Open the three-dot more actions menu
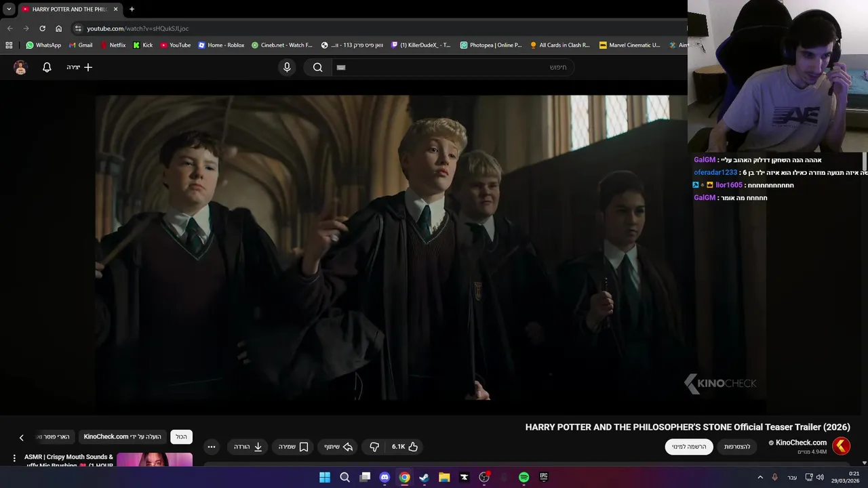868x488 pixels. pyautogui.click(x=212, y=447)
